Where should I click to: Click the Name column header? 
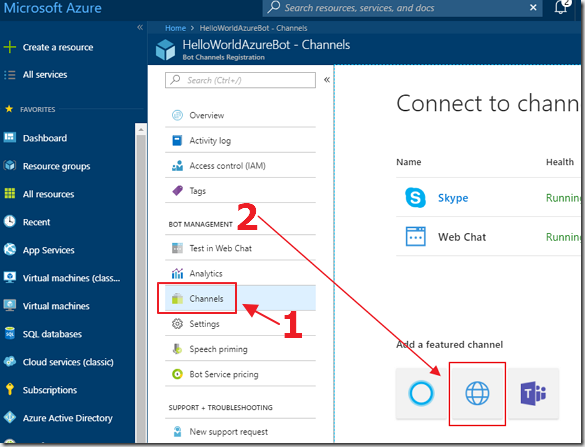(x=409, y=162)
